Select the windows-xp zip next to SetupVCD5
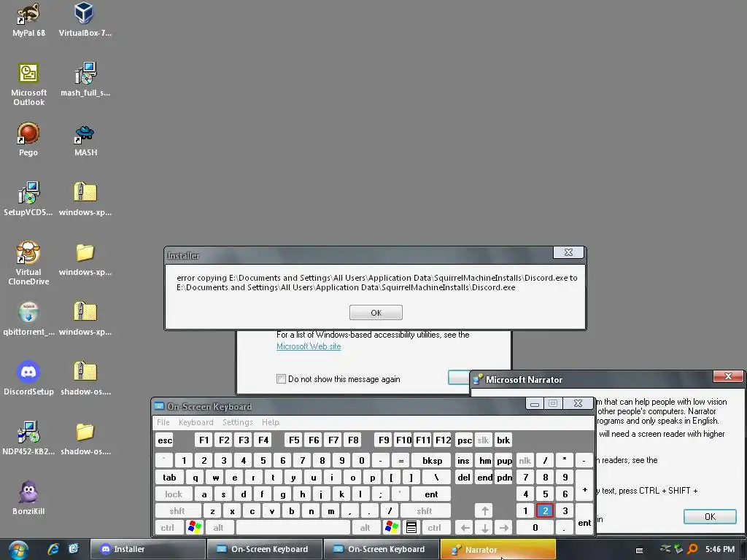 (85, 198)
